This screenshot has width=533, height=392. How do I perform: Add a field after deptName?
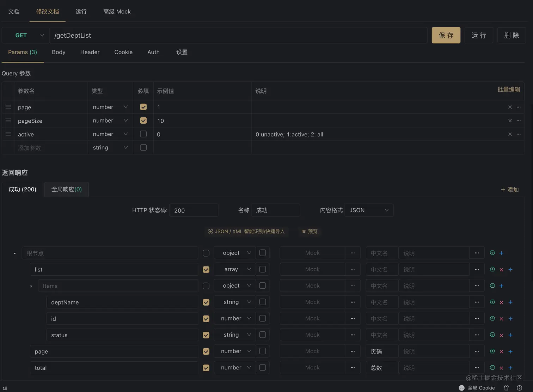pyautogui.click(x=510, y=302)
